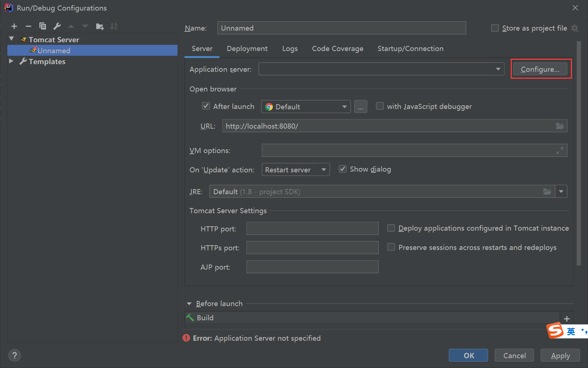Open the JRE dropdown arrow

tap(561, 192)
